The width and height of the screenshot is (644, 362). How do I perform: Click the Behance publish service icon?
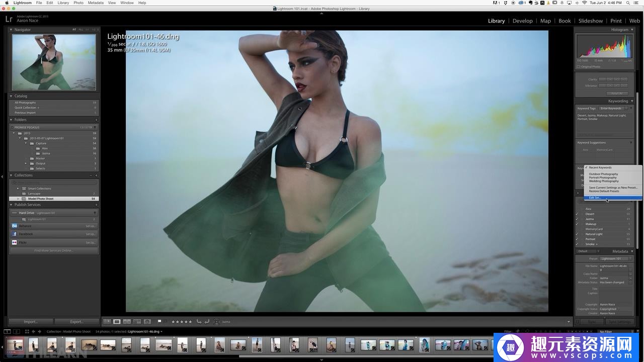15,226
